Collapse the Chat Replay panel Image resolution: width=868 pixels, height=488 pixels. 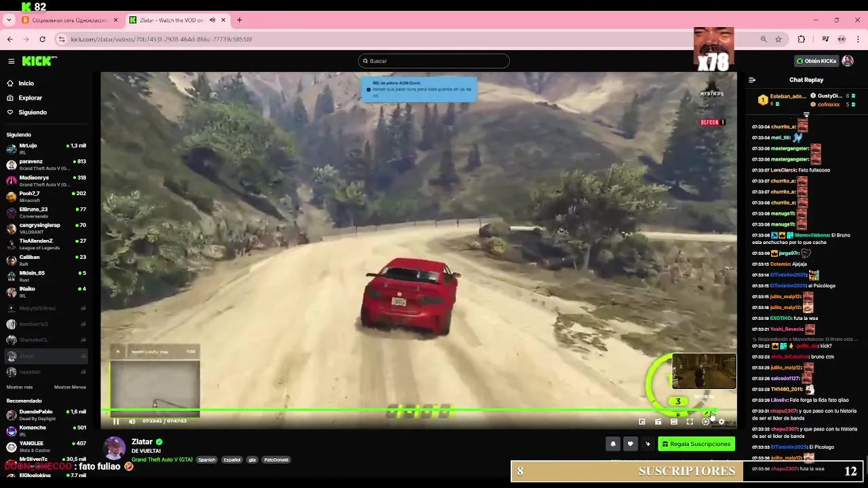coord(752,80)
